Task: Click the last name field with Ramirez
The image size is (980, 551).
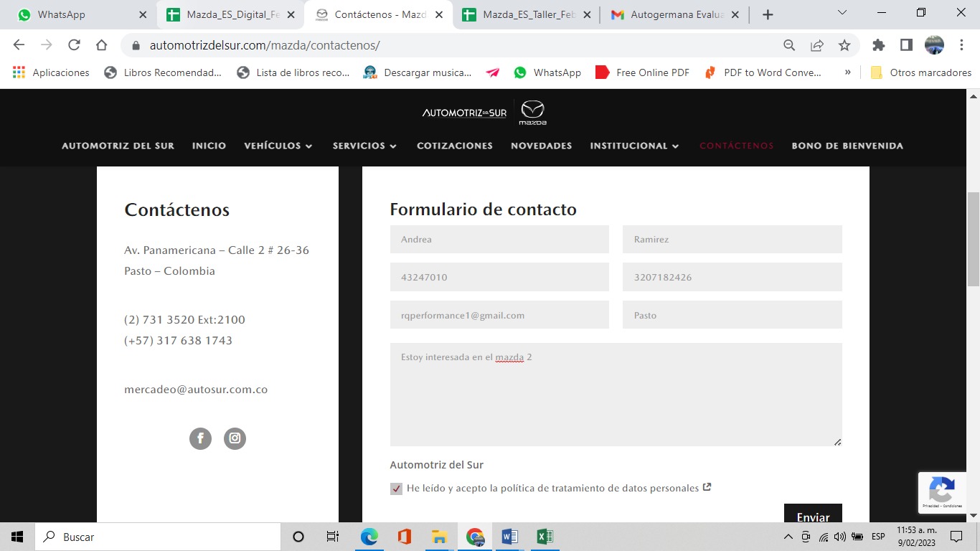Action: point(732,239)
